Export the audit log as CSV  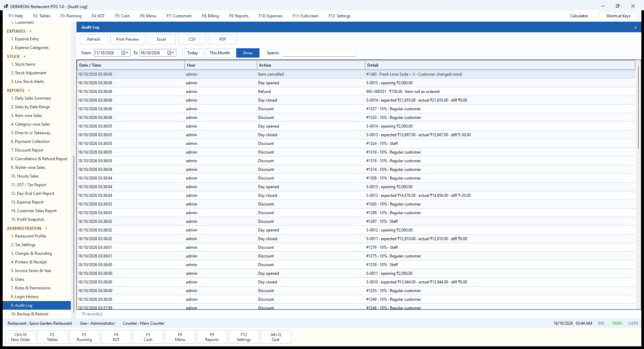click(192, 39)
